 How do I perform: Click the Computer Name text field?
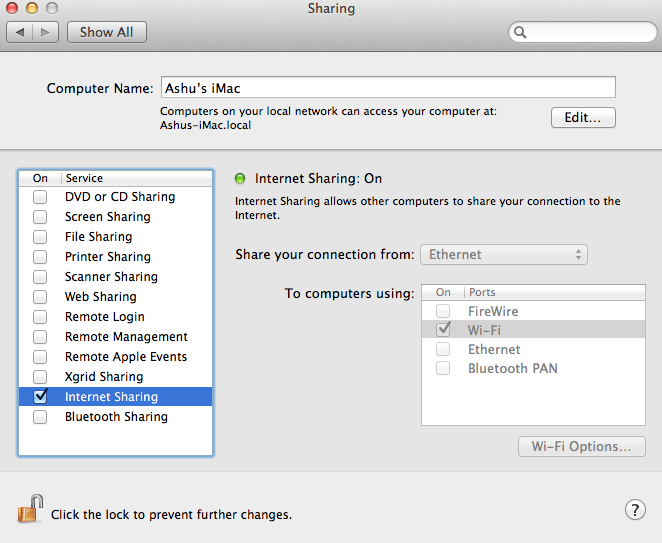click(388, 87)
